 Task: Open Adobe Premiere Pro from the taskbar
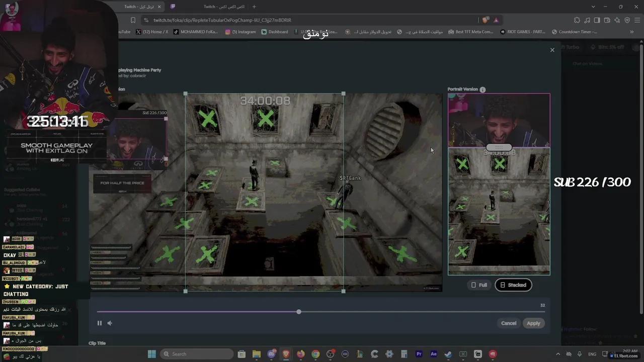click(419, 354)
